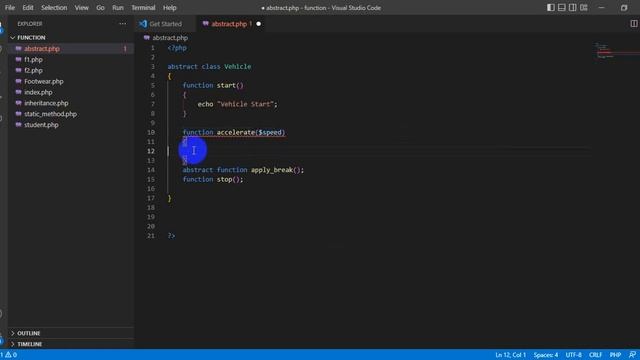Open f2.php in the explorer
The width and height of the screenshot is (640, 360).
pos(33,71)
